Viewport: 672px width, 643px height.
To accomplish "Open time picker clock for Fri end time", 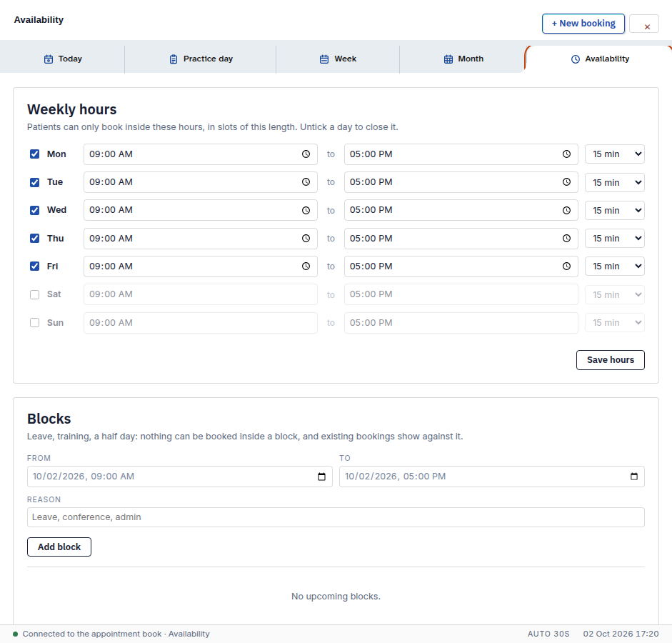I will point(566,266).
